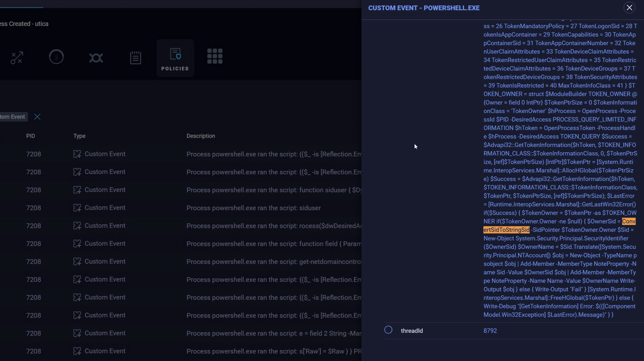Select Custom Event icon for 'e = field 2 String' row
The width and height of the screenshot is (644, 361).
tap(77, 333)
